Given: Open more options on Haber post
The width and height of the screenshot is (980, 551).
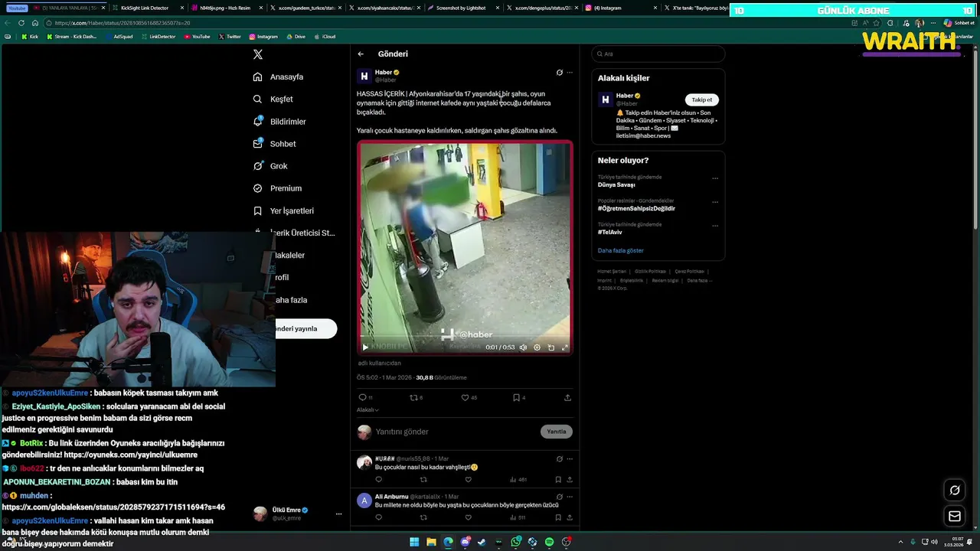Looking at the screenshot, I should click(570, 73).
